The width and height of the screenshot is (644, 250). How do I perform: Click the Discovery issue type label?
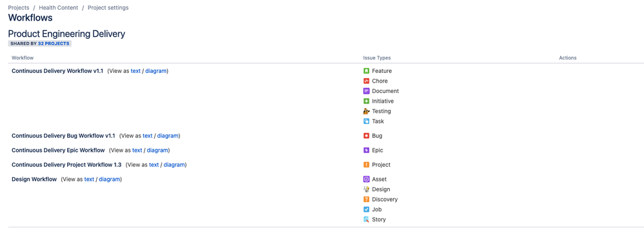(x=385, y=200)
